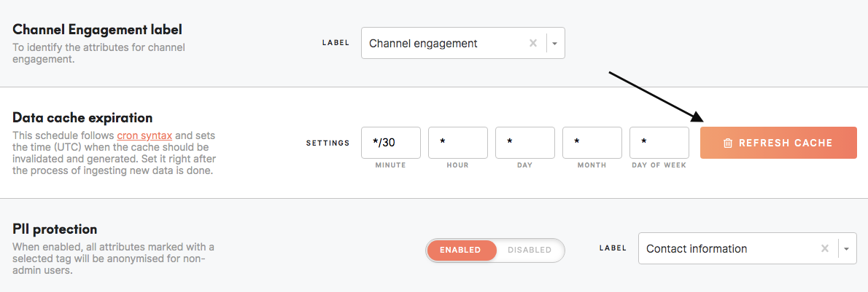
Task: Focus the Day of Week cron field
Action: pos(659,143)
